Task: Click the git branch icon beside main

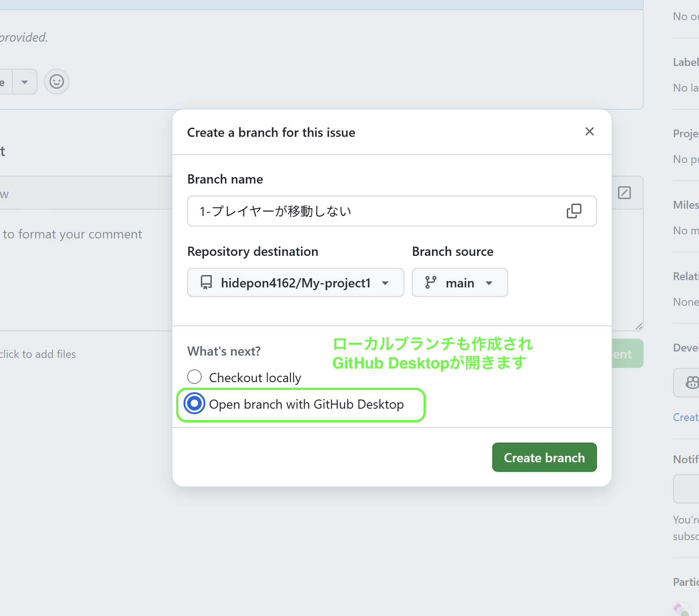Action: click(x=430, y=282)
